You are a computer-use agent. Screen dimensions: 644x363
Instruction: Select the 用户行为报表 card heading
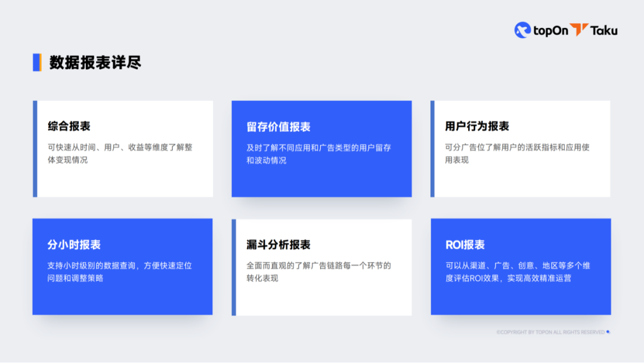click(477, 127)
